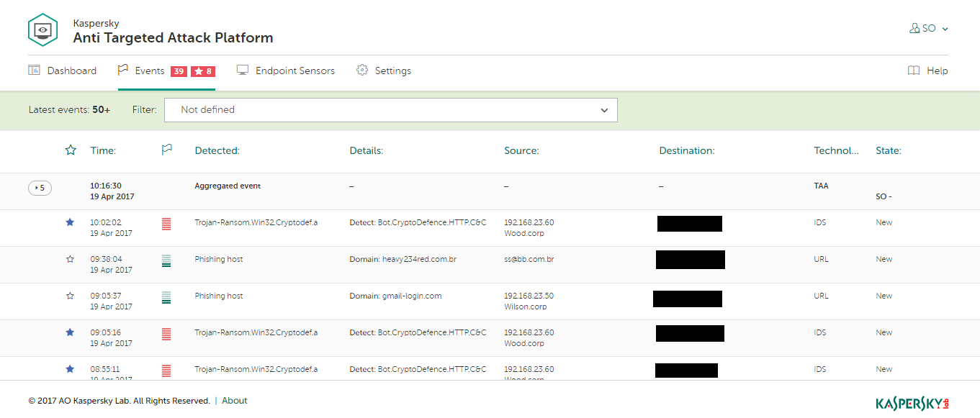This screenshot has width=980, height=418.
Task: Click the Settings gear icon
Action: (362, 70)
